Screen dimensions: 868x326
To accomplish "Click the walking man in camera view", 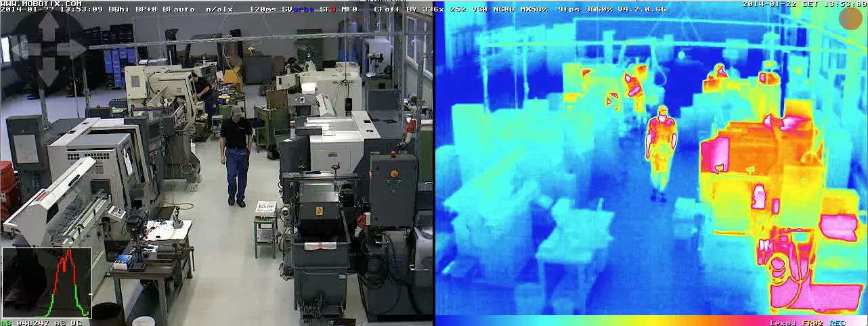I will coord(236,156).
